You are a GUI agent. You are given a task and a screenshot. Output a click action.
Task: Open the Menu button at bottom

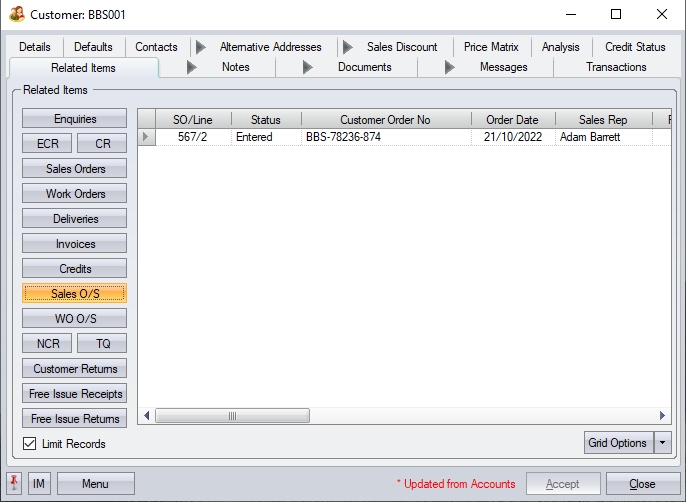[95, 484]
